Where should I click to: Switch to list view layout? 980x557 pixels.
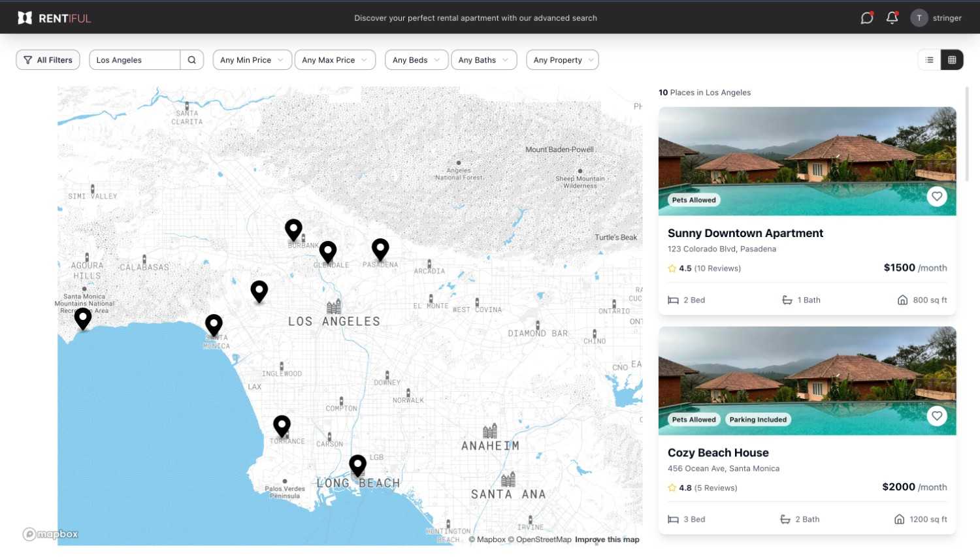pos(929,60)
